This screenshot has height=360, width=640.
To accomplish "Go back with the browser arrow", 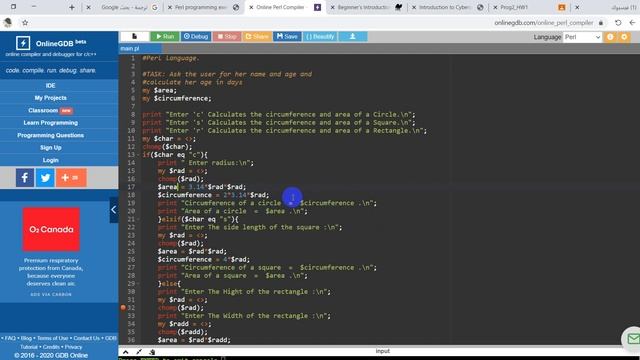I will click(632, 23).
